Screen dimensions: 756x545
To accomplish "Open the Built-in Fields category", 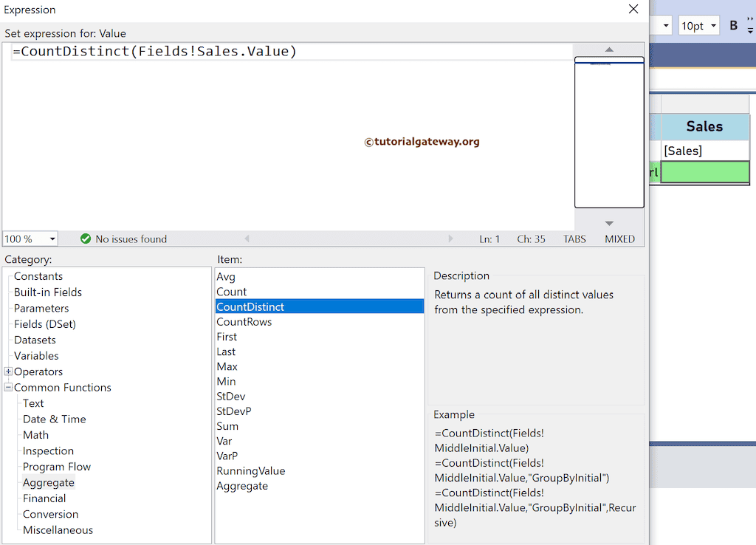I will (47, 292).
